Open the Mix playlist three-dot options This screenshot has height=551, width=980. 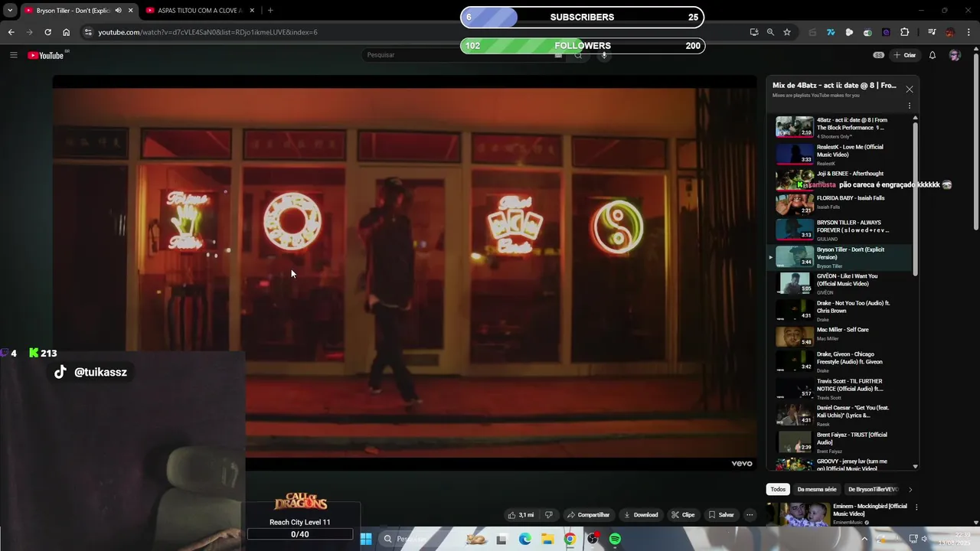910,106
